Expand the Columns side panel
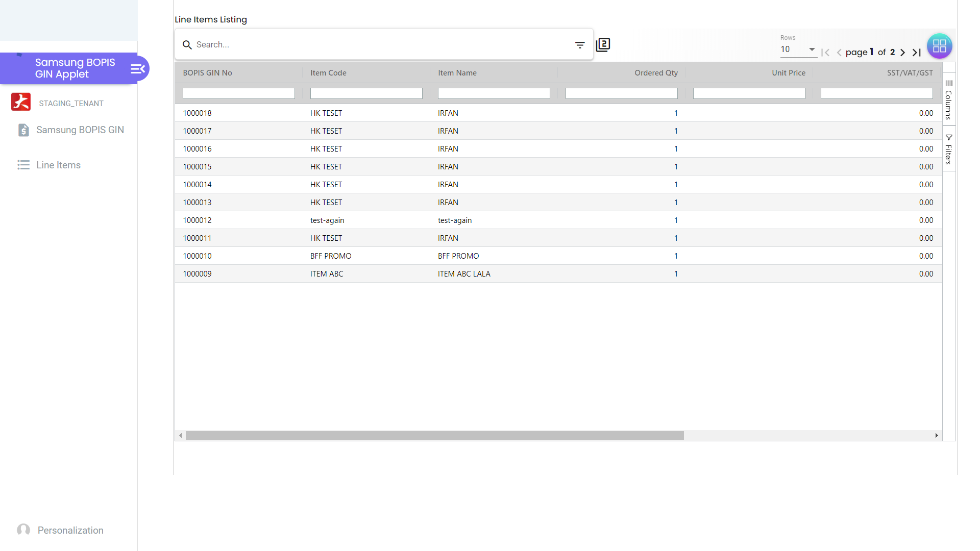 (948, 99)
